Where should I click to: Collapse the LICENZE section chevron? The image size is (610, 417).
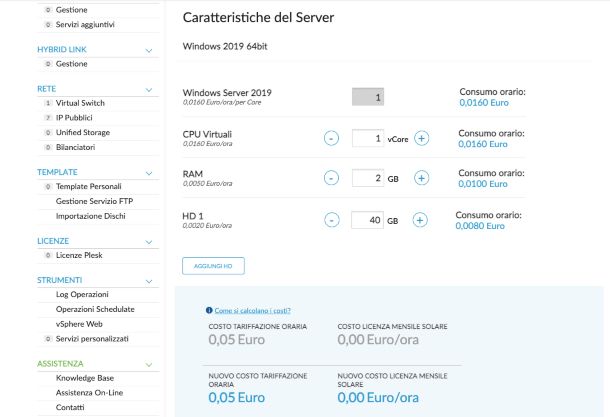[149, 242]
